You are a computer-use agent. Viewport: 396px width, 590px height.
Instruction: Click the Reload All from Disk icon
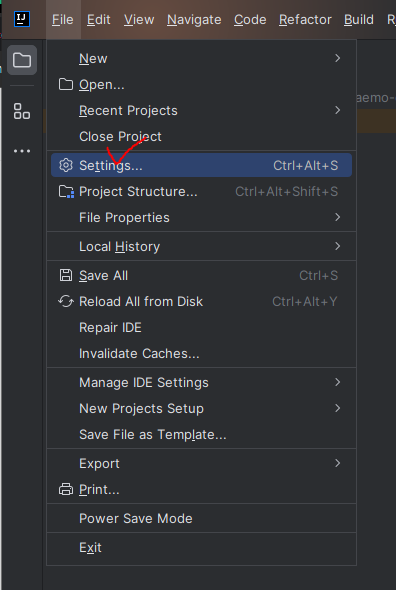pos(66,301)
